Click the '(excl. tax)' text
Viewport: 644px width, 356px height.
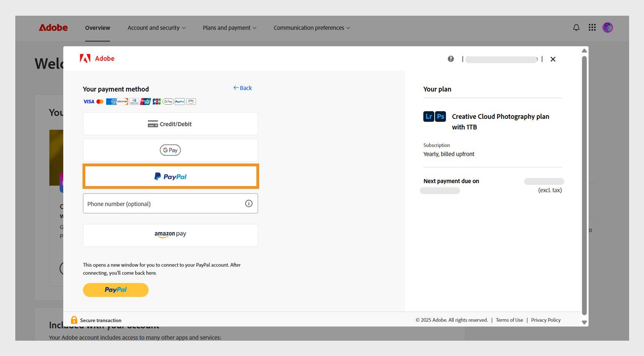pos(550,190)
